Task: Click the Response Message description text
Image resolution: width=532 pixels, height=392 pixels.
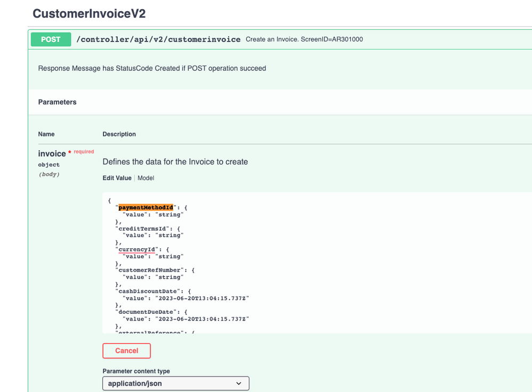Action: [x=152, y=68]
